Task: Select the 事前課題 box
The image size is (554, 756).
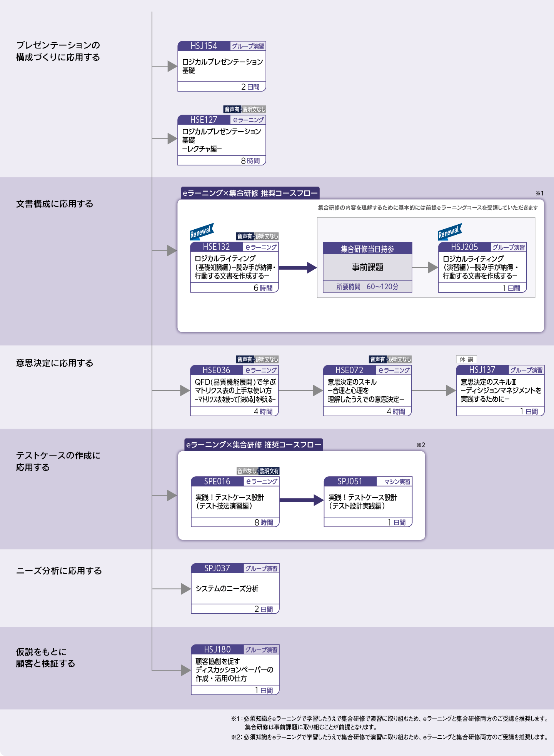Action: click(367, 267)
